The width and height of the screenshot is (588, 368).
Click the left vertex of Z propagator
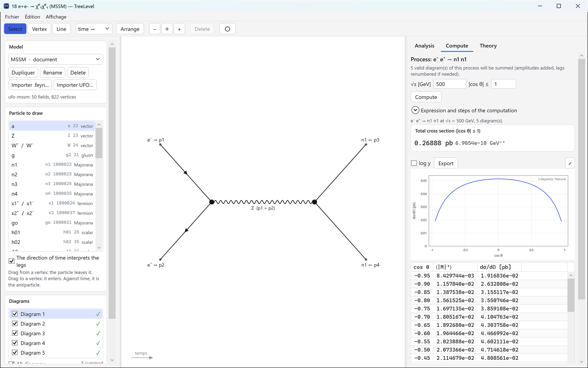coord(212,202)
